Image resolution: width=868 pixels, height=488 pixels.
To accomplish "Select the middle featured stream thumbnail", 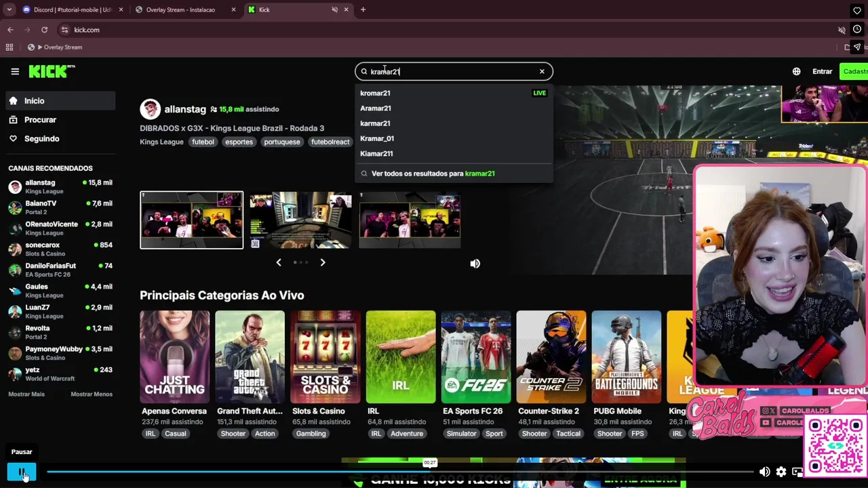I will click(x=300, y=220).
